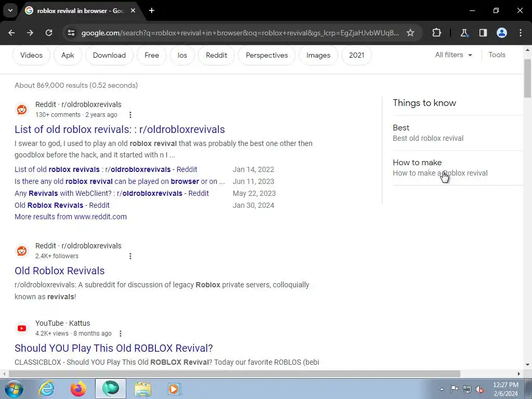Bookmark this page with the star icon

(x=410, y=33)
